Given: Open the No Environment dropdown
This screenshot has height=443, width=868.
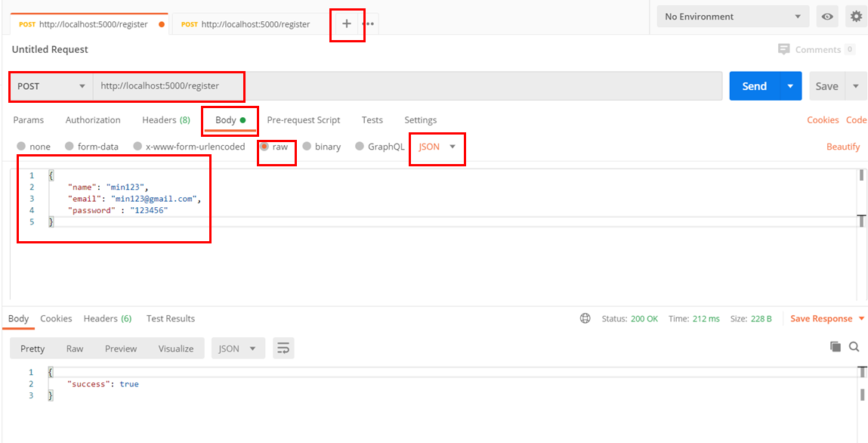Looking at the screenshot, I should pyautogui.click(x=731, y=16).
